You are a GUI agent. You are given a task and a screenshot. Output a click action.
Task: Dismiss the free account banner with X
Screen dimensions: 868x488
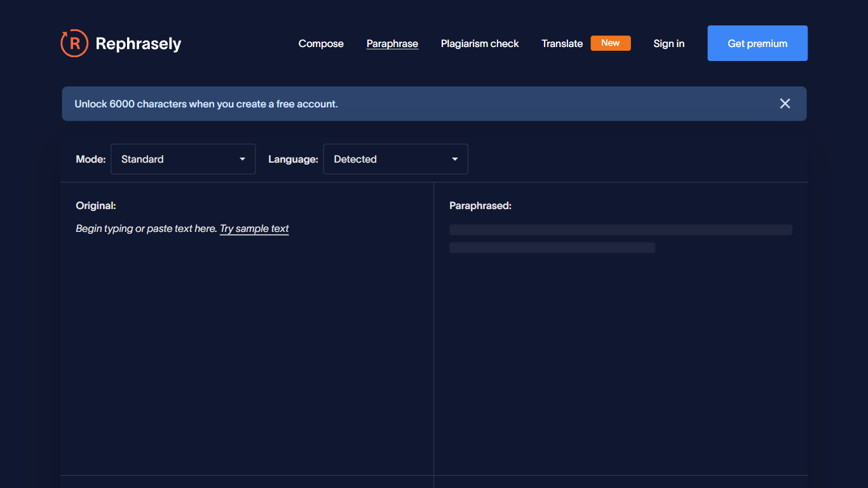[785, 104]
